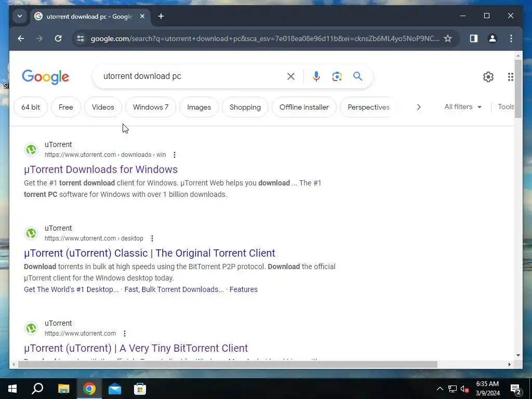Expand the All filters dropdown
532x399 pixels.
463,107
